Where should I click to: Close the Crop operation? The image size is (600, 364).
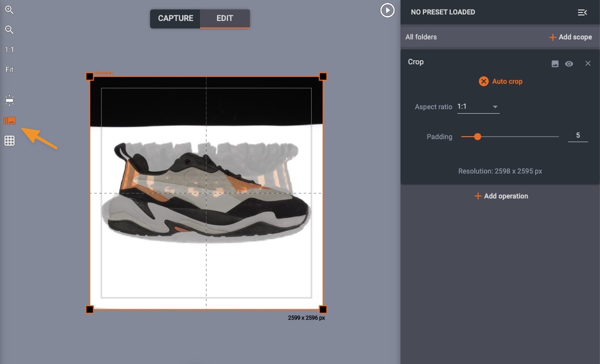(x=588, y=63)
